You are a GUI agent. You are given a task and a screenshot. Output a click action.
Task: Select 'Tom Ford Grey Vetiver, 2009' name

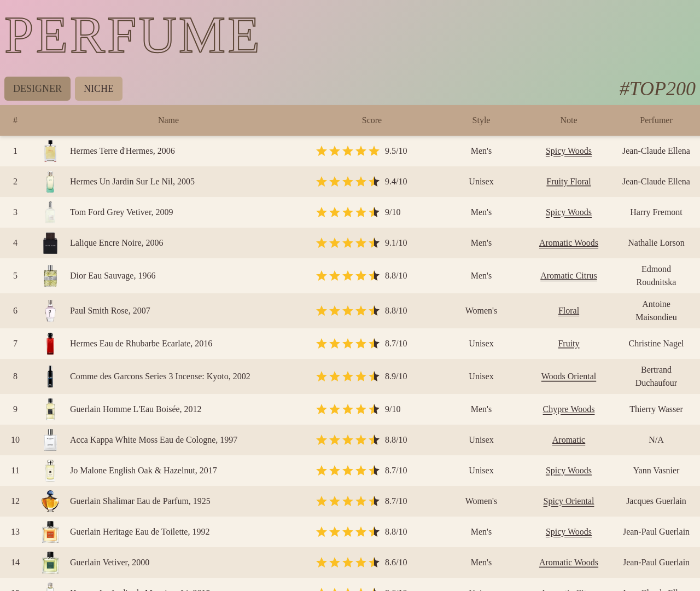click(121, 212)
